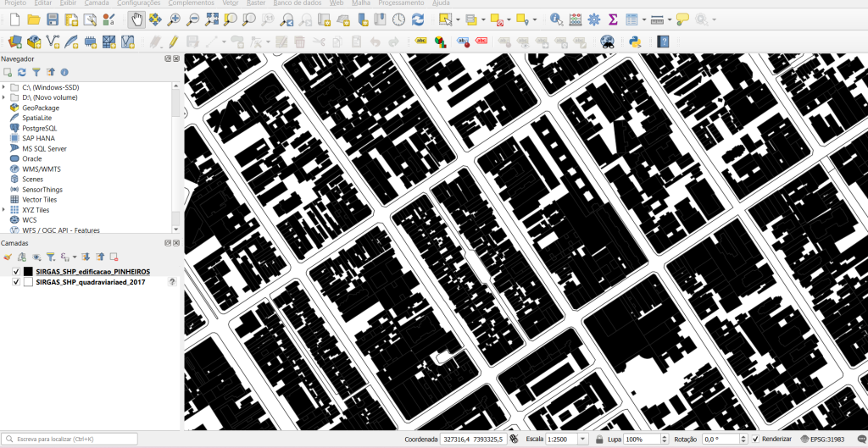Go to Zoom Last view
The height and width of the screenshot is (448, 868).
click(287, 20)
